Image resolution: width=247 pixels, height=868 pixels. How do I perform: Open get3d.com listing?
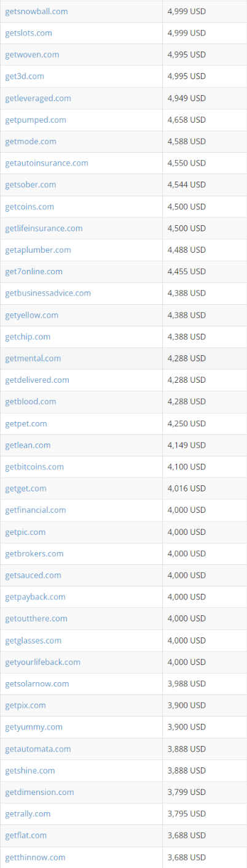25,76
